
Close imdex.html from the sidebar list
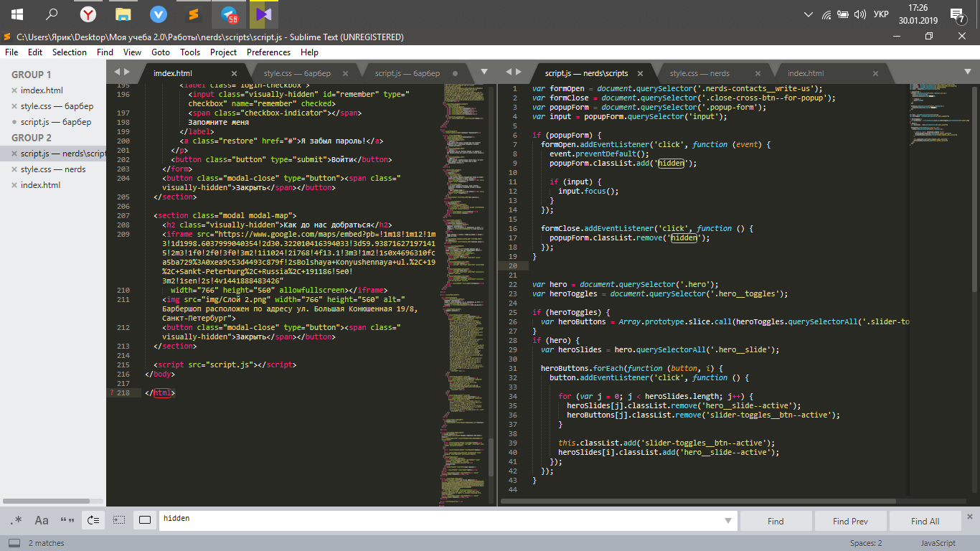pyautogui.click(x=14, y=90)
